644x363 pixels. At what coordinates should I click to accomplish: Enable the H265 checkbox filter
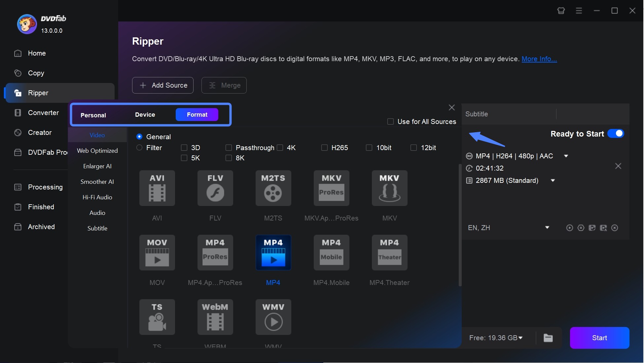pos(324,147)
